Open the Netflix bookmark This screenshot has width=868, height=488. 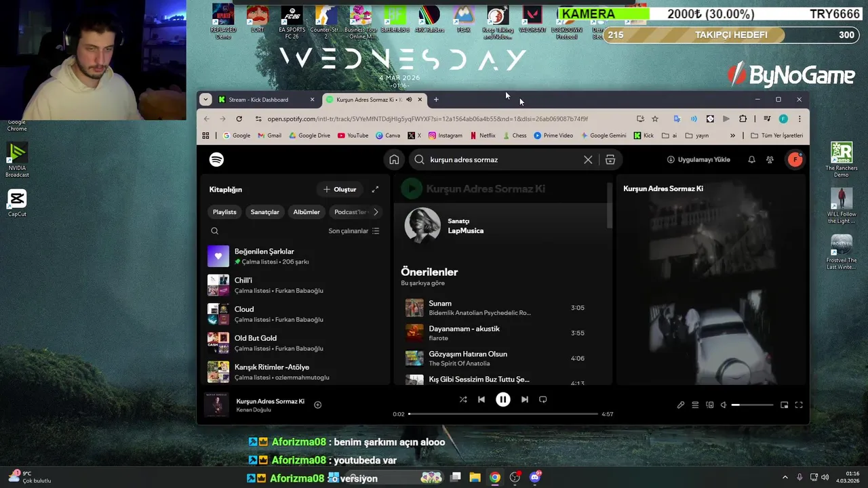[483, 136]
